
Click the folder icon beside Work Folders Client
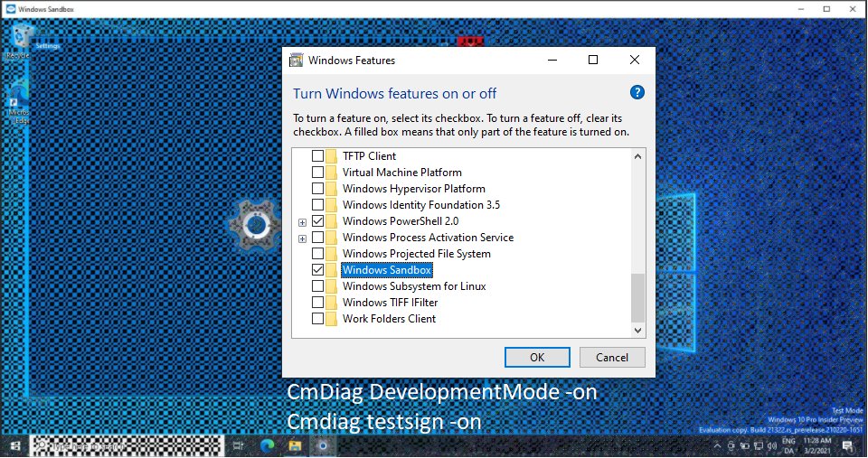tap(332, 319)
